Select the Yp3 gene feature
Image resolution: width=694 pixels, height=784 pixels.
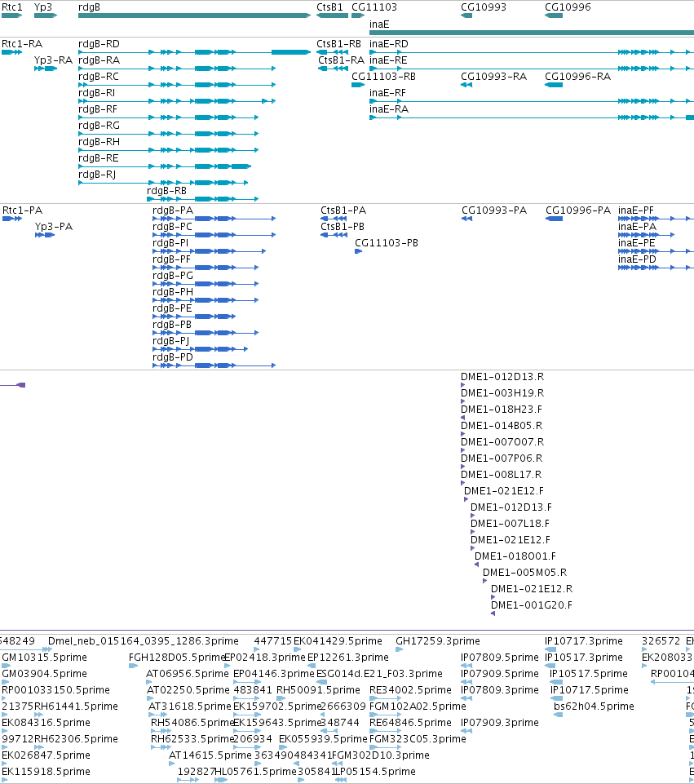coord(46,16)
